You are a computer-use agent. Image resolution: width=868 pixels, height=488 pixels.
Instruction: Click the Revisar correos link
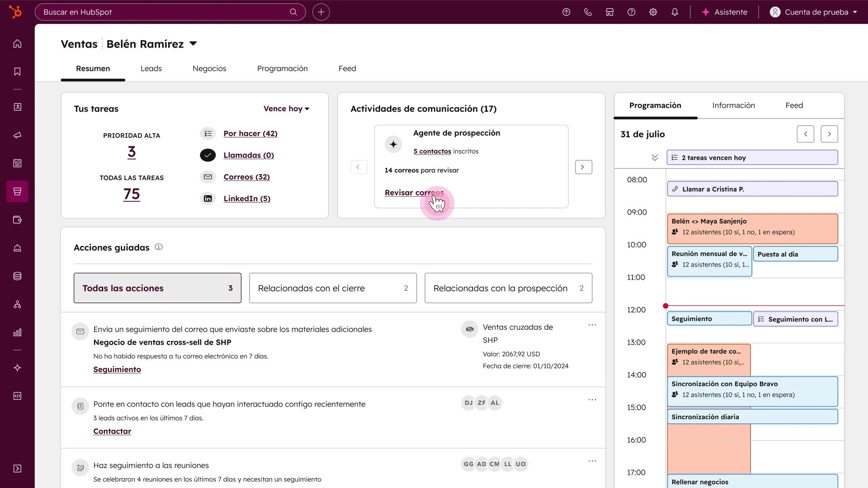point(414,192)
